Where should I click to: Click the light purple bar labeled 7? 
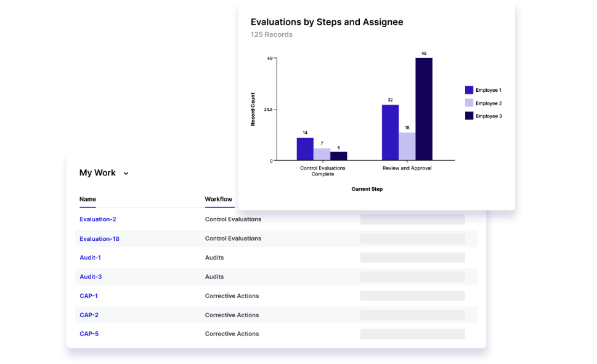[x=322, y=154]
